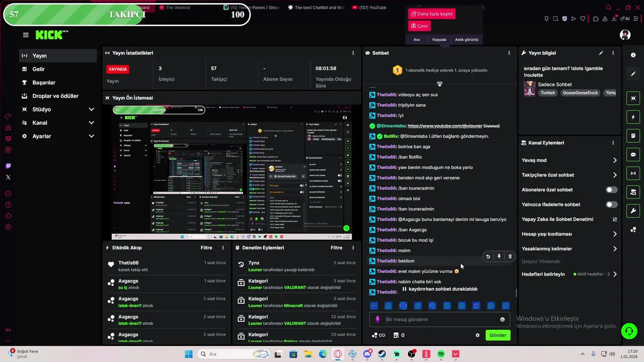Viewport: 644px width, 362px height.
Task: Toggle Abonelere özel sohbet switch
Action: point(611,190)
